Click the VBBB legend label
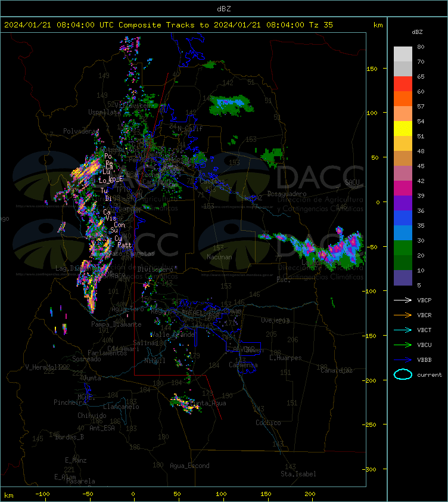This screenshot has height=502, width=448. (424, 360)
